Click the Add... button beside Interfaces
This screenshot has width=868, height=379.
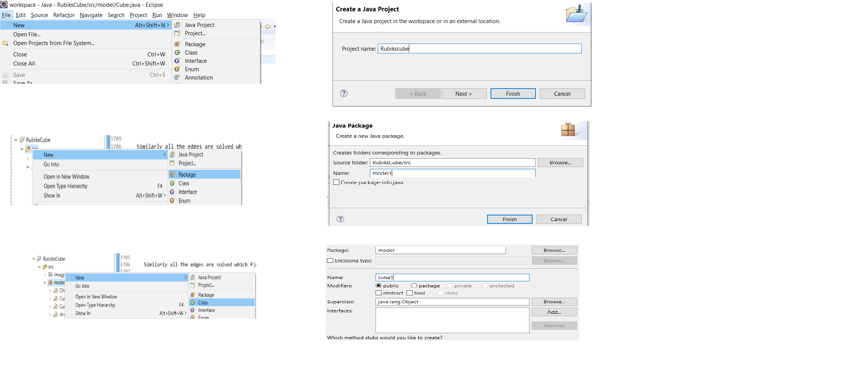(x=554, y=312)
